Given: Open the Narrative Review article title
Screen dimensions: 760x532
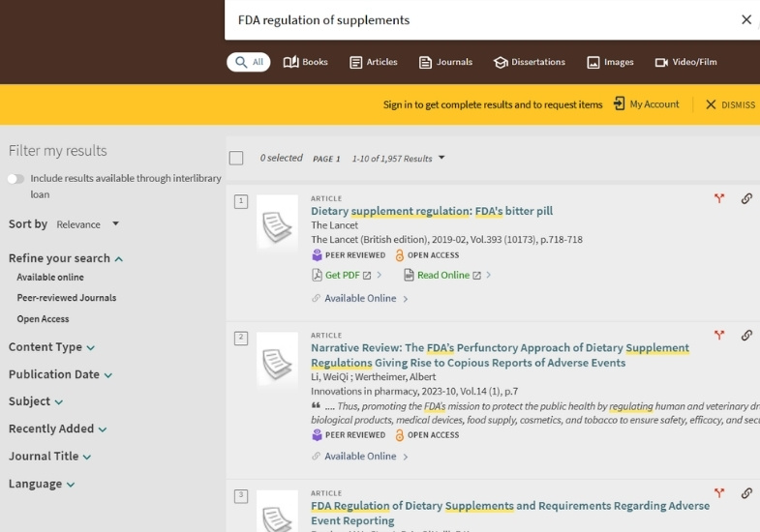Looking at the screenshot, I should coord(500,355).
